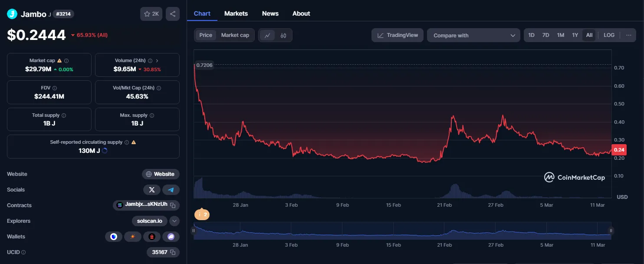Open the News tab
Screen dimensions: 644x264
point(270,13)
